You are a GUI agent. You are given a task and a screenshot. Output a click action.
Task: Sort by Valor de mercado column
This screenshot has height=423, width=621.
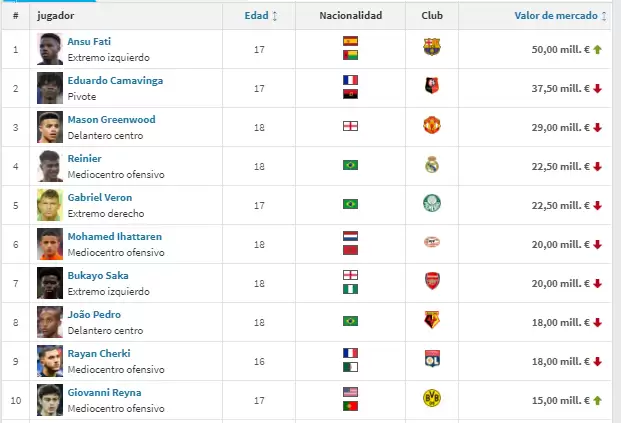click(557, 16)
